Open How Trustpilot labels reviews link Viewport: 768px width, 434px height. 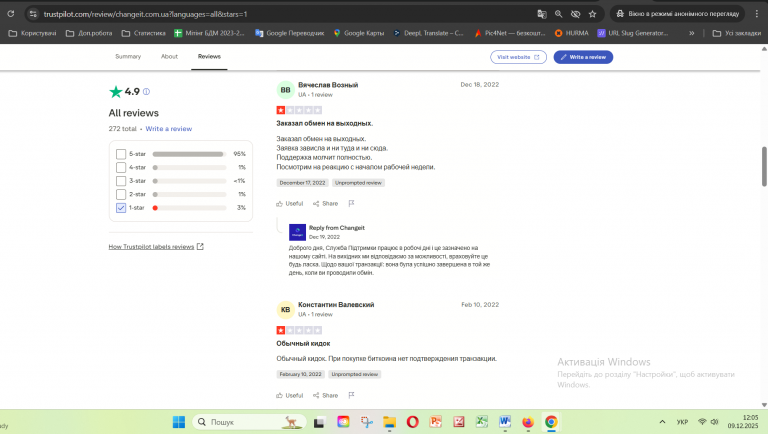point(156,246)
